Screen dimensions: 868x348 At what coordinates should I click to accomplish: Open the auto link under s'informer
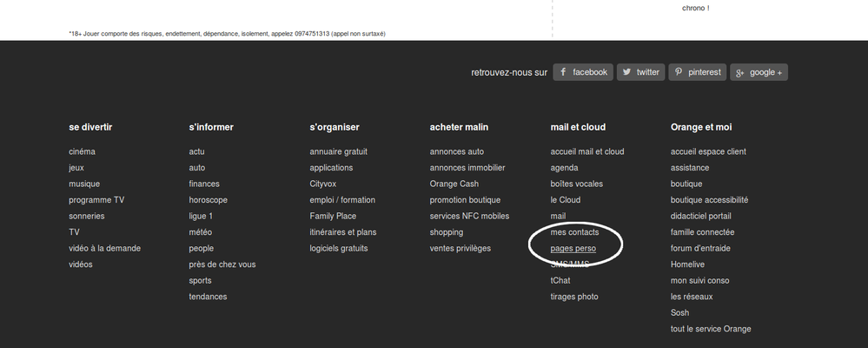(197, 168)
